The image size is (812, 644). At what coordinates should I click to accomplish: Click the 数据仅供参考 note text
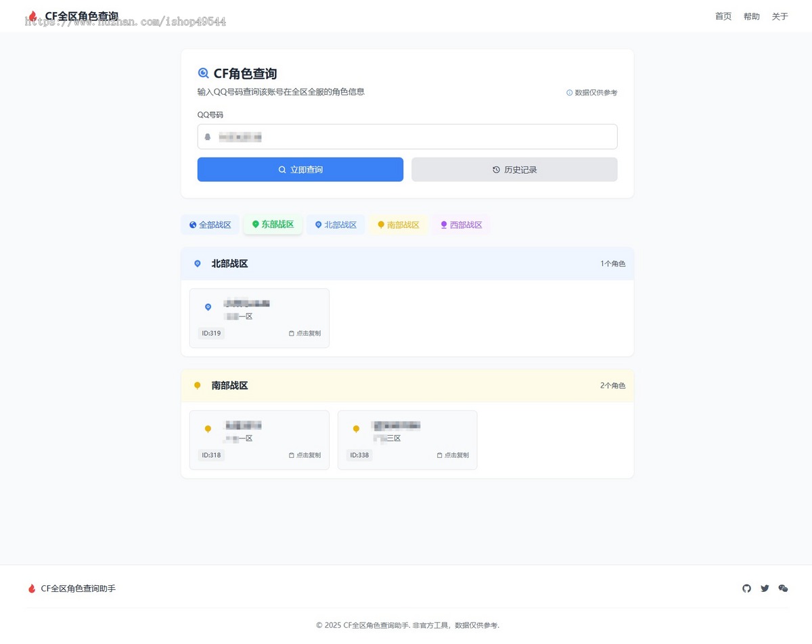tap(596, 93)
